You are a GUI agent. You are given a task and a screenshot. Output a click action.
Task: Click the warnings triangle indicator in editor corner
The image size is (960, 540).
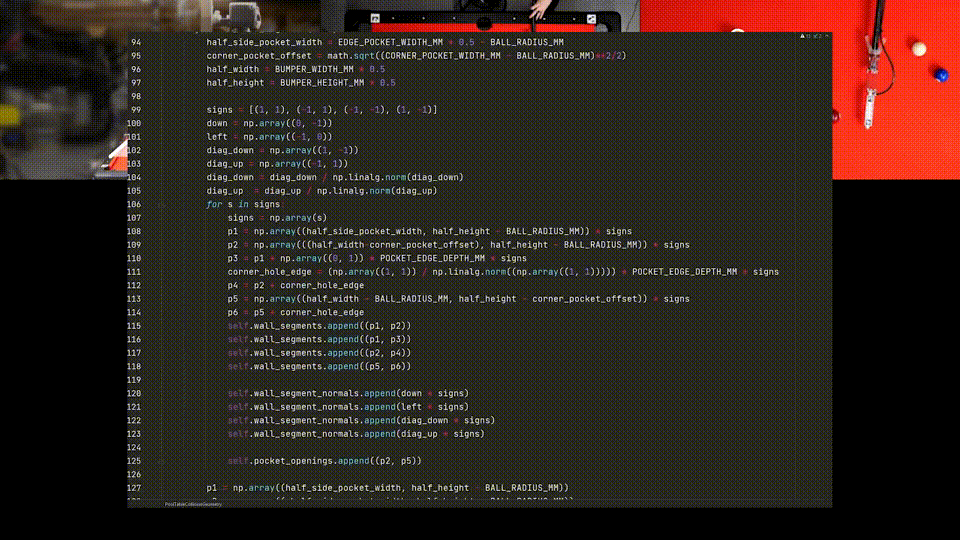[x=803, y=36]
